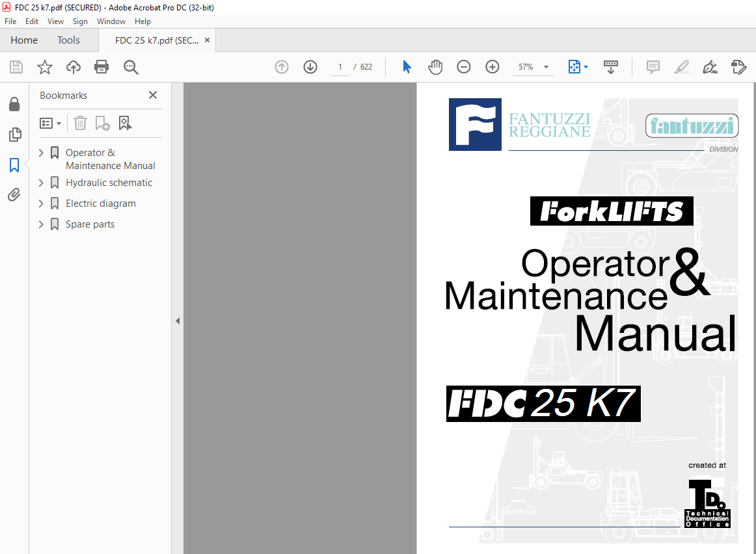756x554 pixels.
Task: Open the File menu
Action: point(10,21)
